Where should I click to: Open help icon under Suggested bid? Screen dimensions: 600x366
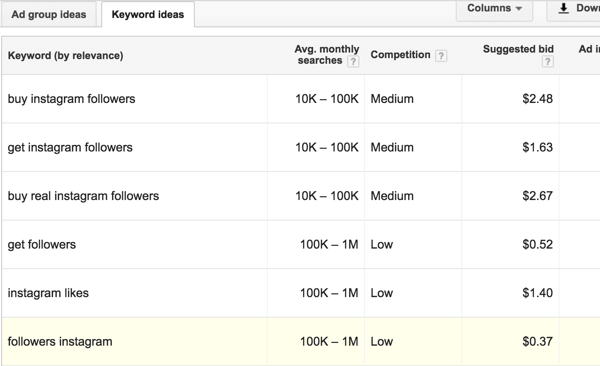coord(548,61)
